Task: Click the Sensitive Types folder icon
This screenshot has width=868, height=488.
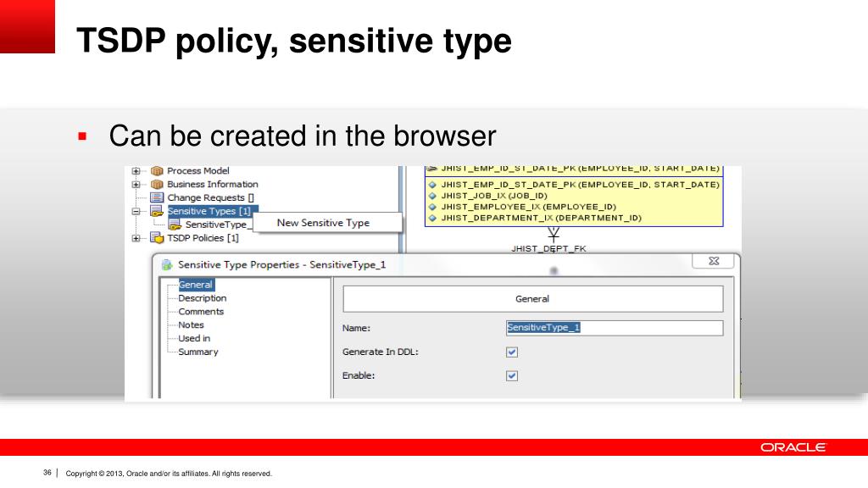Action: (157, 211)
